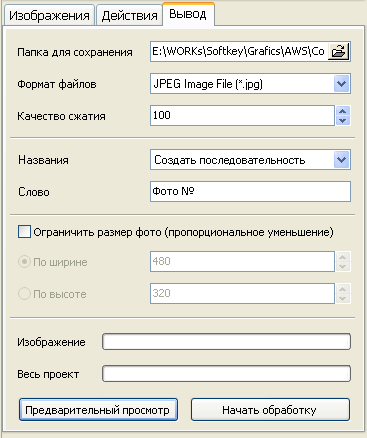Screen dimensions: 367x438
Task: Open the browse folder icon for the save path
Action: coord(338,52)
